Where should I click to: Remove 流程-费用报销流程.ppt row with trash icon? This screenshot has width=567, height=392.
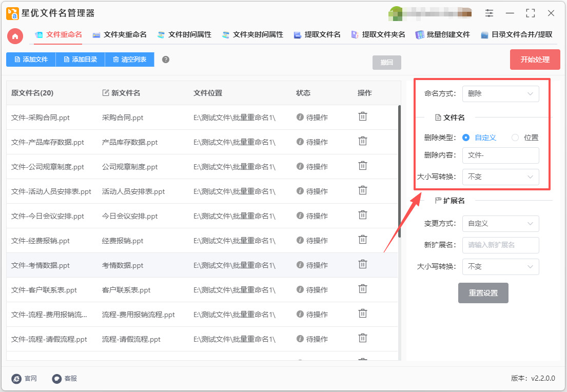pyautogui.click(x=363, y=313)
